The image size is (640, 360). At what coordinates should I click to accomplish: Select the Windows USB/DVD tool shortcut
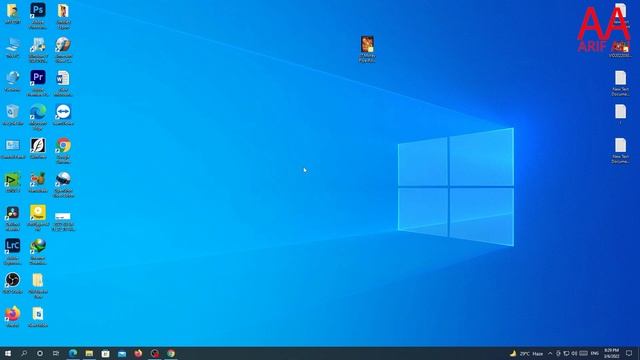38,49
